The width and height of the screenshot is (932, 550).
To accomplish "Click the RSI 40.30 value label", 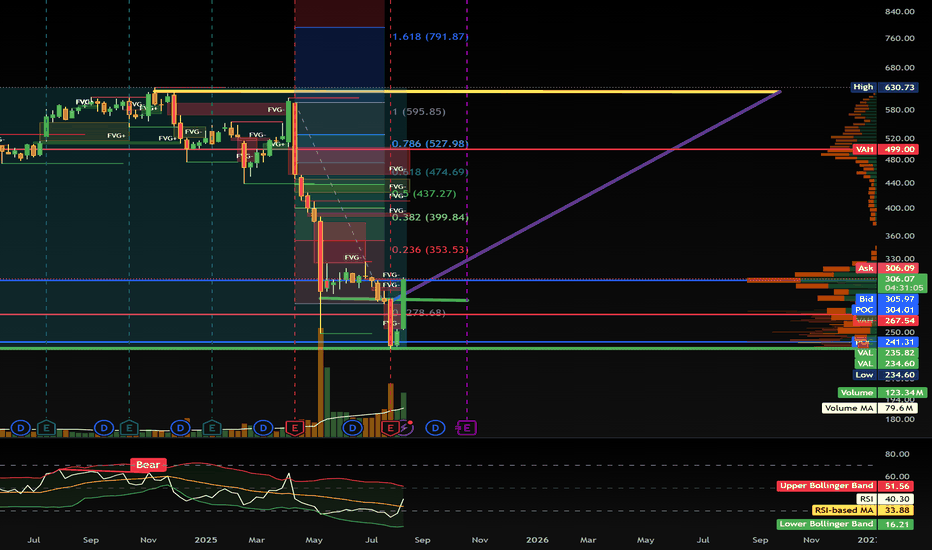I will pos(885,499).
